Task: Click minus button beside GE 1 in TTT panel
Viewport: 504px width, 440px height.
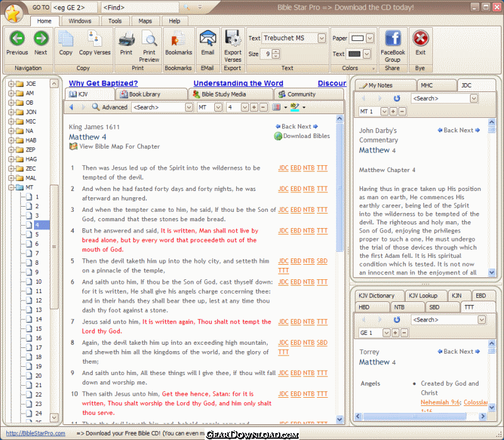Action: click(404, 333)
